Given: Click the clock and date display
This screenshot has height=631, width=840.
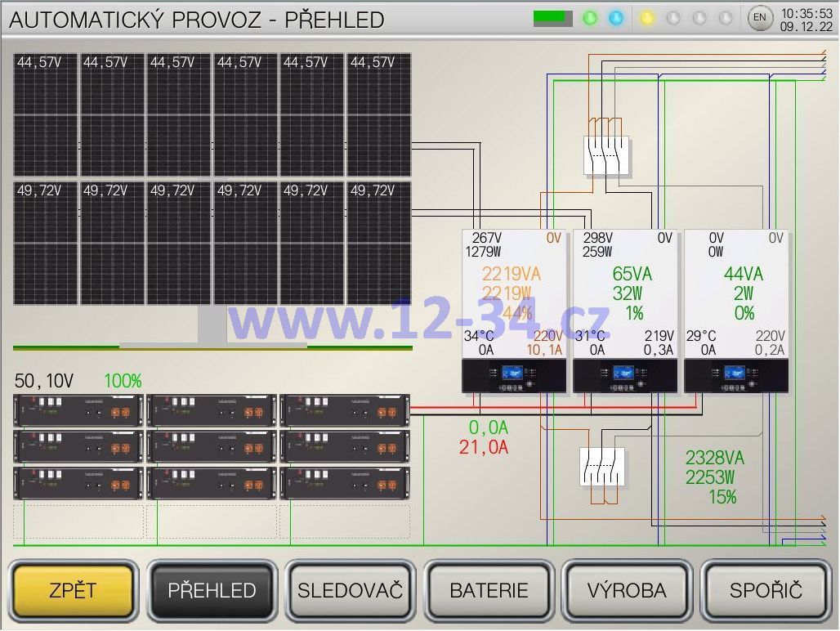Looking at the screenshot, I should pyautogui.click(x=806, y=20).
